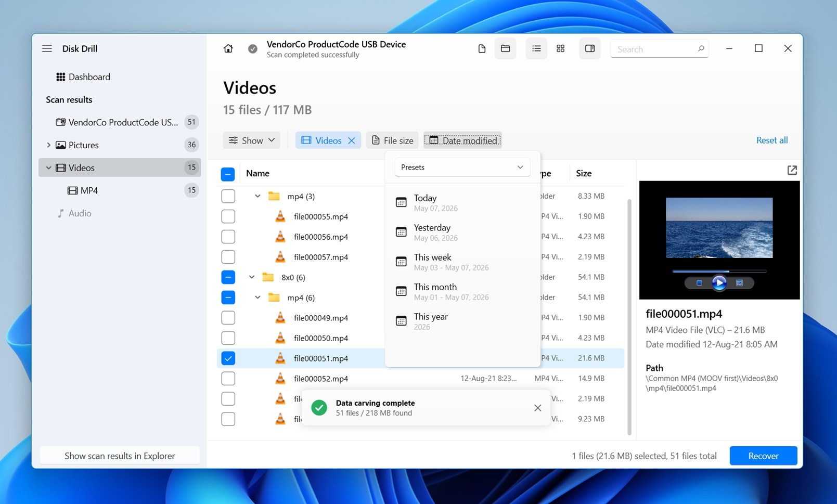837x504 pixels.
Task: Collapse the mp4 (3) folder
Action: click(x=257, y=196)
